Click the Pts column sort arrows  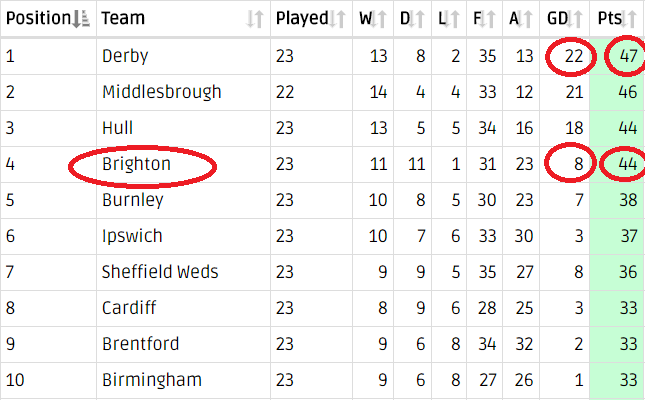tap(629, 19)
